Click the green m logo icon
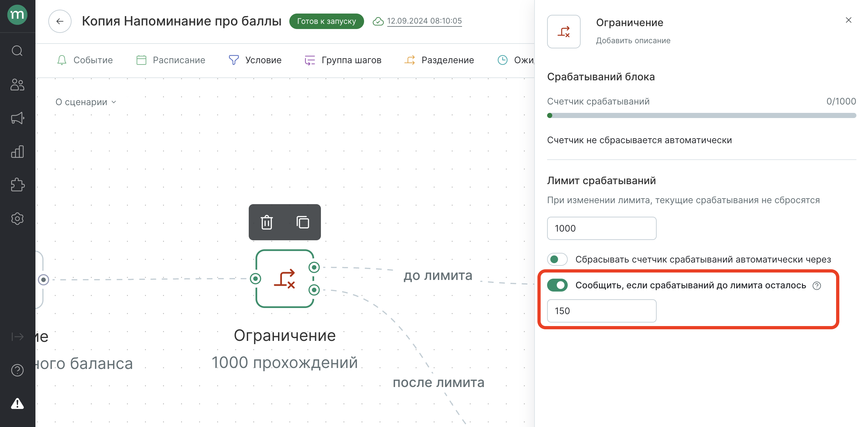 [17, 15]
